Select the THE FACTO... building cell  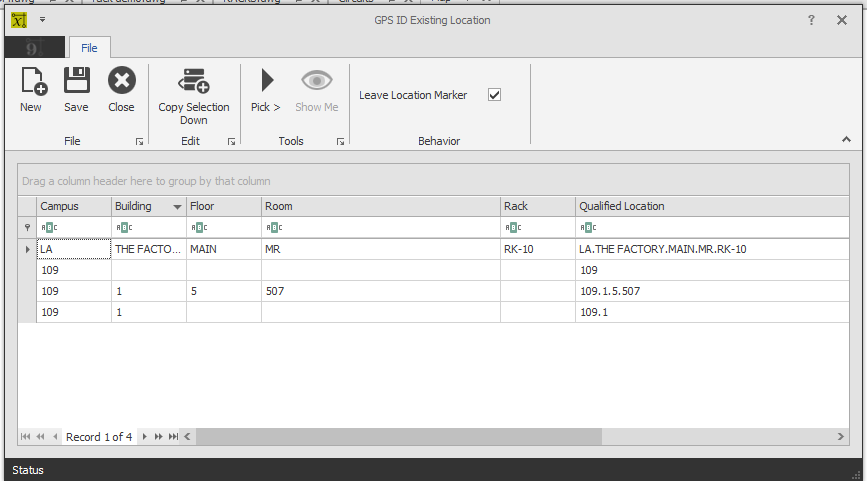(x=149, y=249)
